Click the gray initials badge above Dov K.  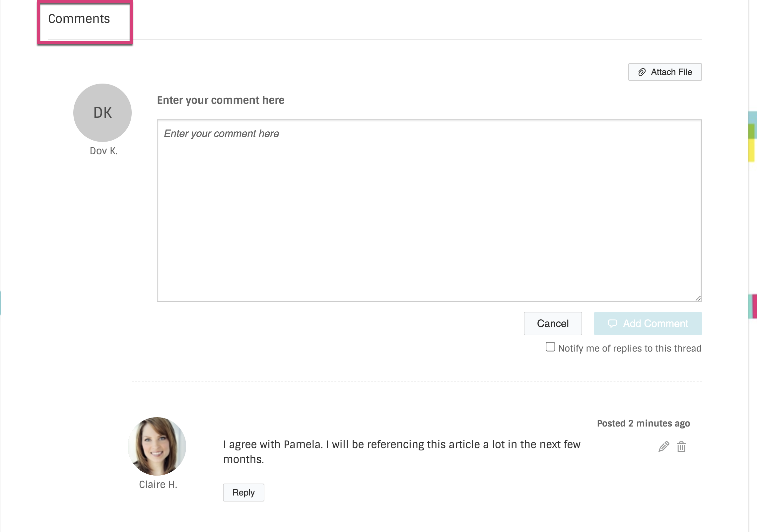(x=102, y=113)
